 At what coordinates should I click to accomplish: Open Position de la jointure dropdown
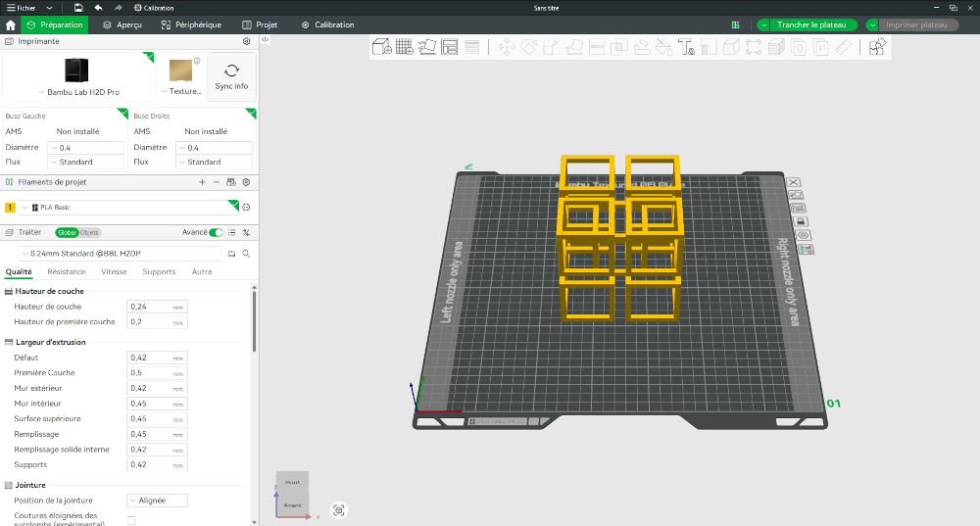coord(157,501)
